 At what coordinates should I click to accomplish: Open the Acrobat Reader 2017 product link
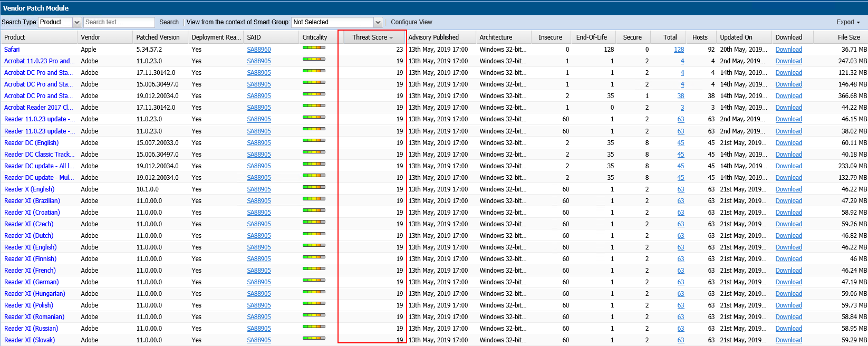pos(38,108)
